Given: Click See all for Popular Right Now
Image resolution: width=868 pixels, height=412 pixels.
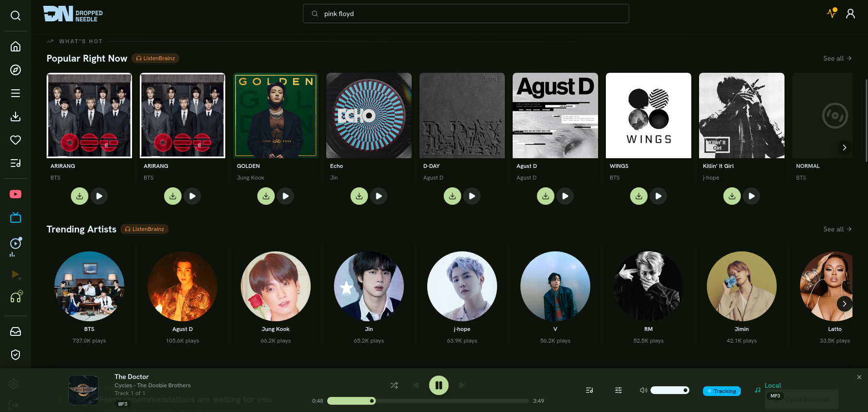Looking at the screenshot, I should coord(837,58).
